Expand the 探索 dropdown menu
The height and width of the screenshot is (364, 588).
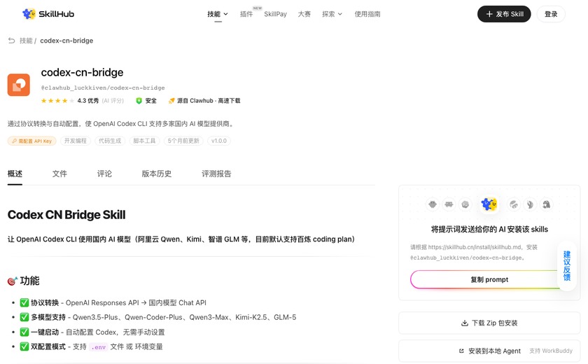(332, 14)
